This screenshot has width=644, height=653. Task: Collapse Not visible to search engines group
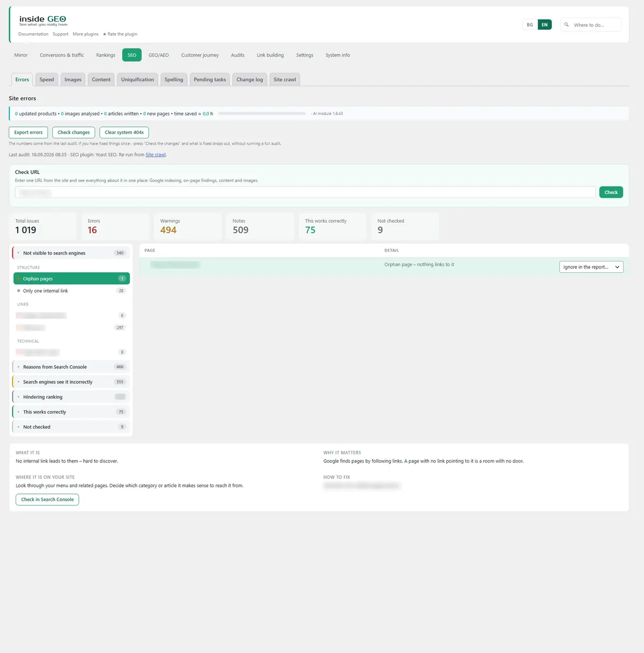[71, 253]
